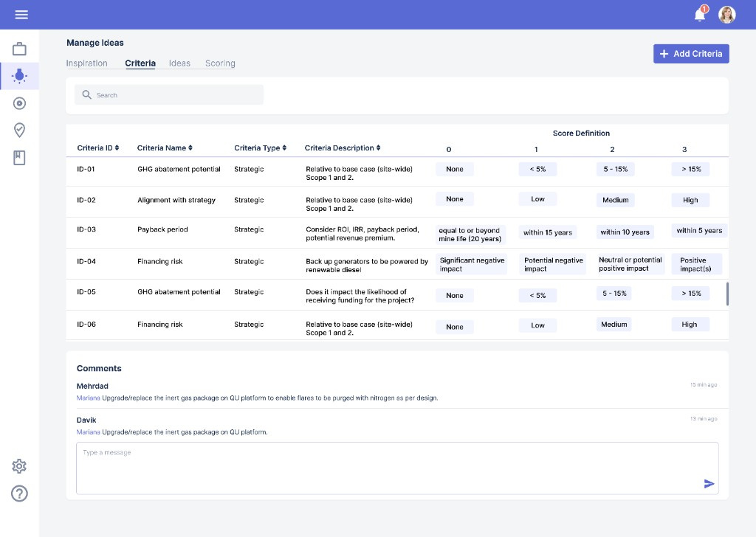Click the Davik commenter name
Screen dimensions: 756x537
point(86,420)
